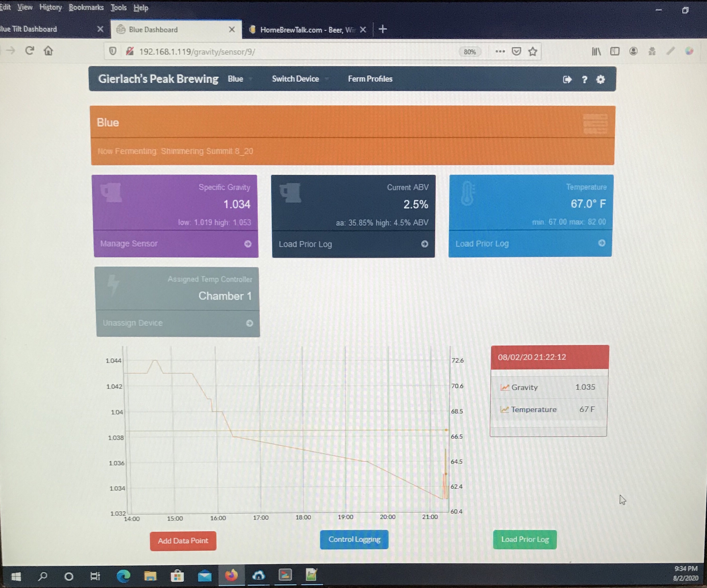Open the Bookmarks menu
The width and height of the screenshot is (707, 588).
(86, 7)
